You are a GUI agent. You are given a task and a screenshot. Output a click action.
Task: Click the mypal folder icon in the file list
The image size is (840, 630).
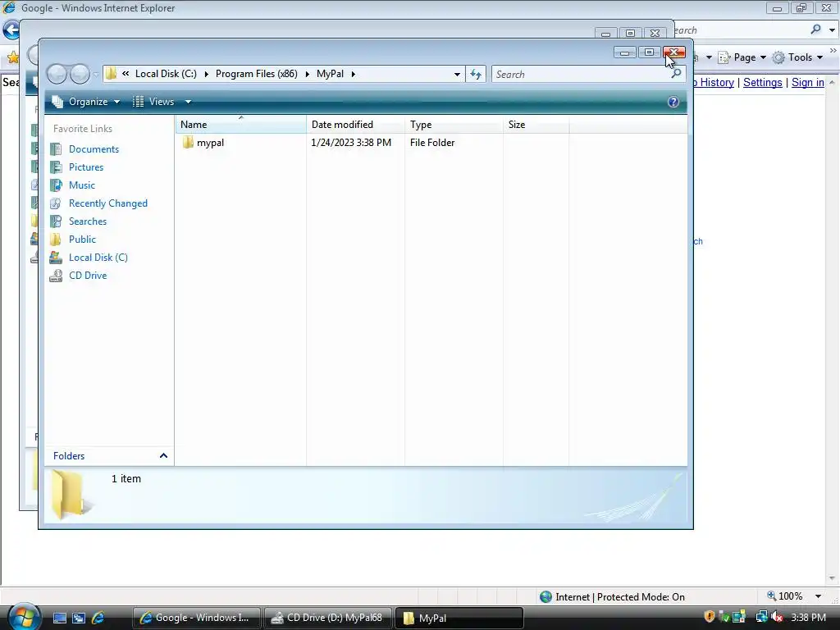point(188,143)
